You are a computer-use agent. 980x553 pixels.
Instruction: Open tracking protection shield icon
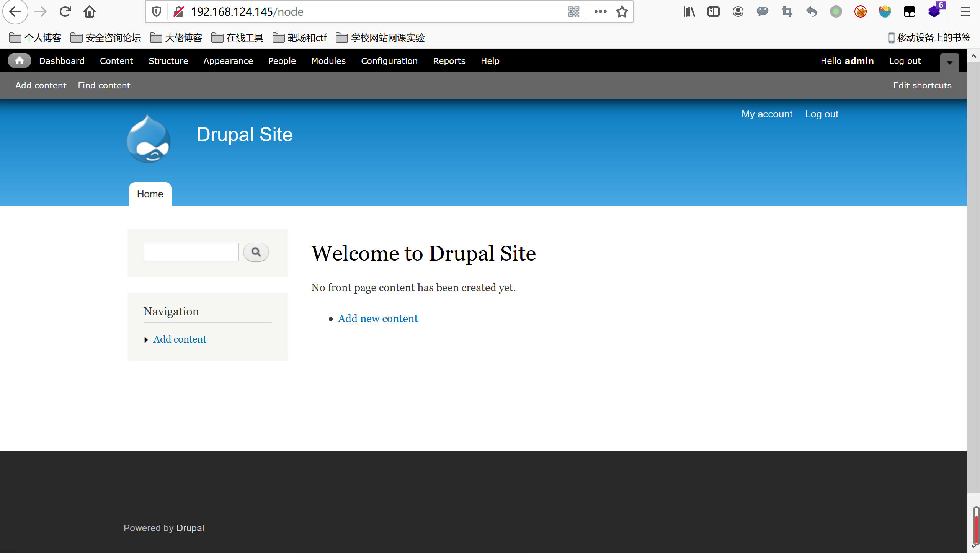[x=156, y=12]
